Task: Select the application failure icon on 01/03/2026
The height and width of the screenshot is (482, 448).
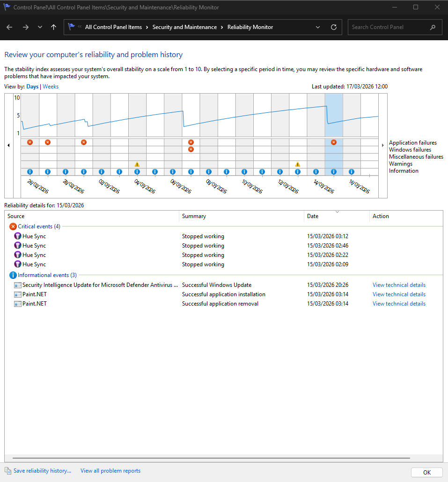Action: tap(84, 142)
